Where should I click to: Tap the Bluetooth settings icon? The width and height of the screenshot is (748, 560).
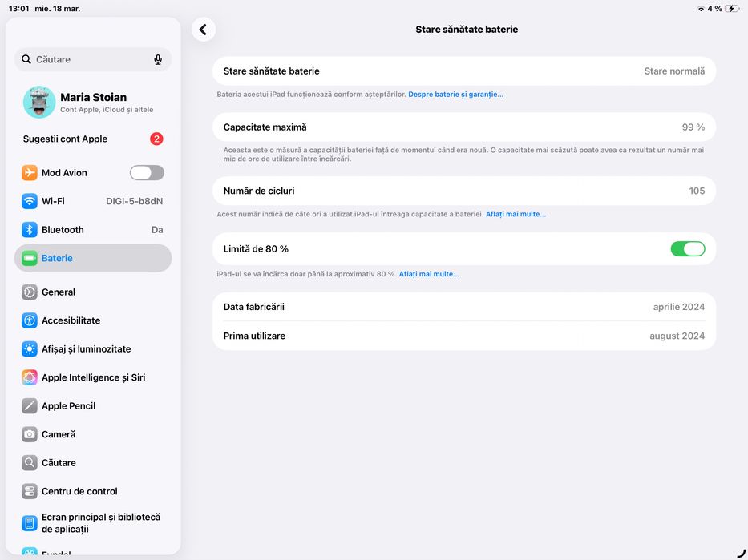pos(30,230)
